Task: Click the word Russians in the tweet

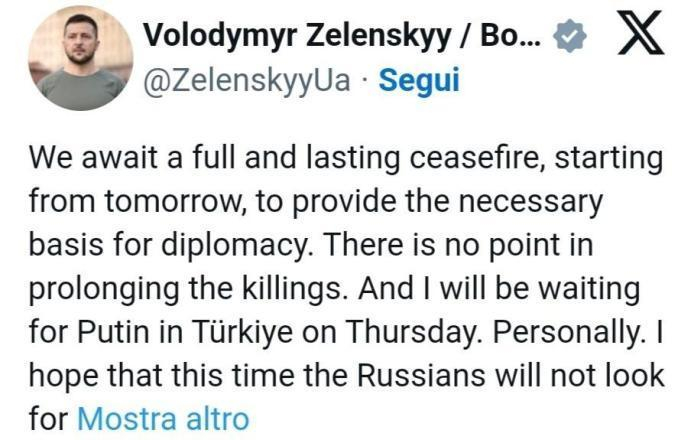Action: 421,376
